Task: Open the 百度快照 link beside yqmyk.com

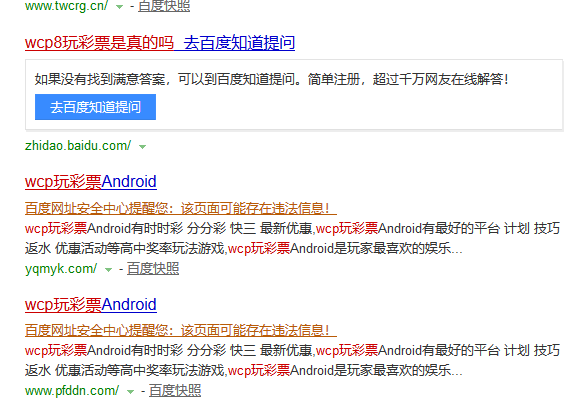Action: coord(153,269)
